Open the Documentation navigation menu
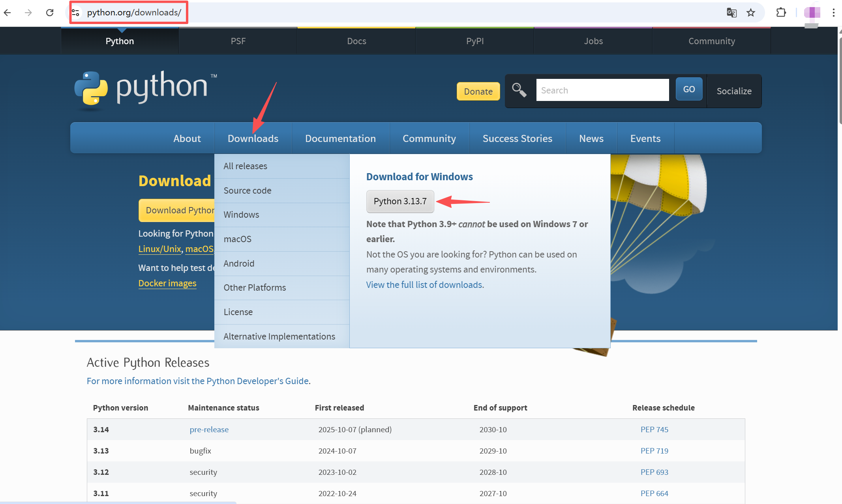The height and width of the screenshot is (504, 842). (340, 138)
